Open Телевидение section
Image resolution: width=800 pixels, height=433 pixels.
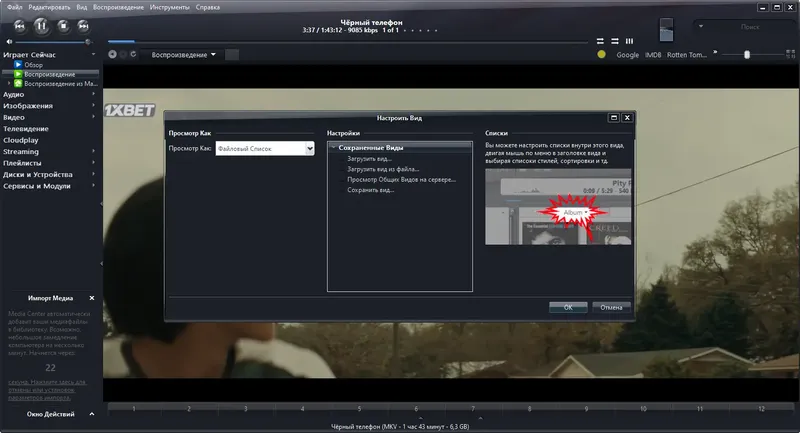(26, 129)
